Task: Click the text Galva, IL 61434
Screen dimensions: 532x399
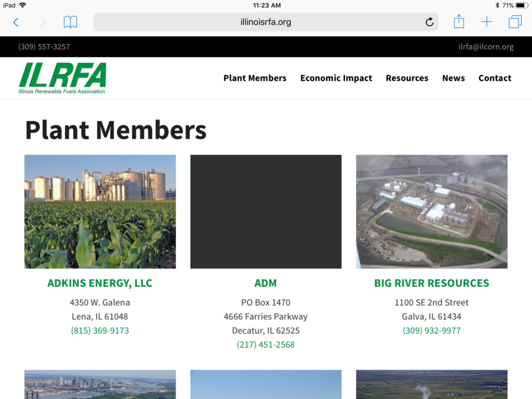Action: coord(432,316)
